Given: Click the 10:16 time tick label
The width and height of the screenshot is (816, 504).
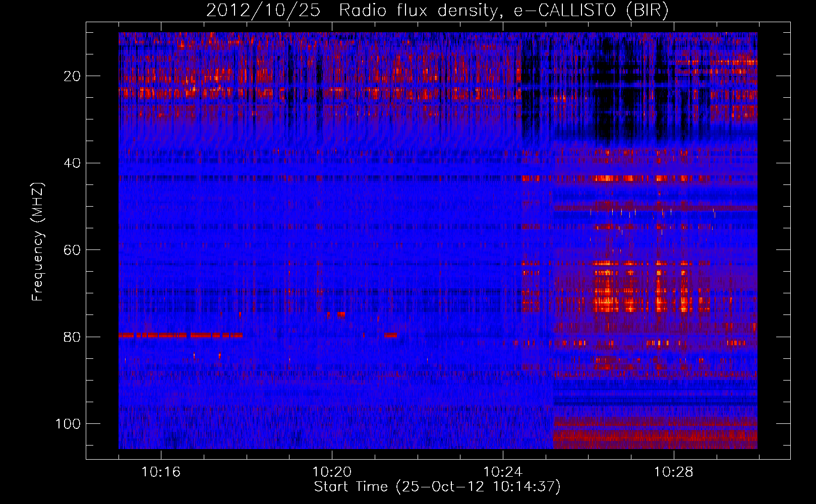Looking at the screenshot, I should [161, 472].
